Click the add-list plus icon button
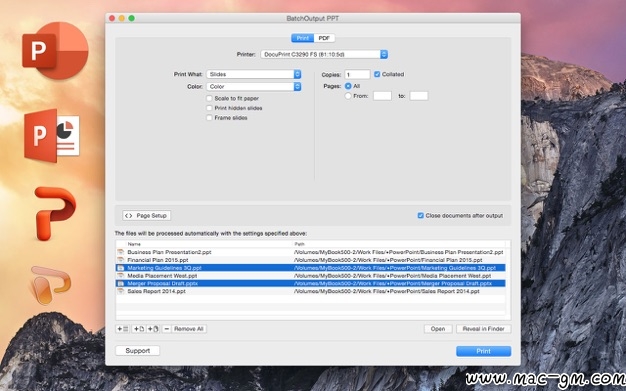 pos(122,329)
